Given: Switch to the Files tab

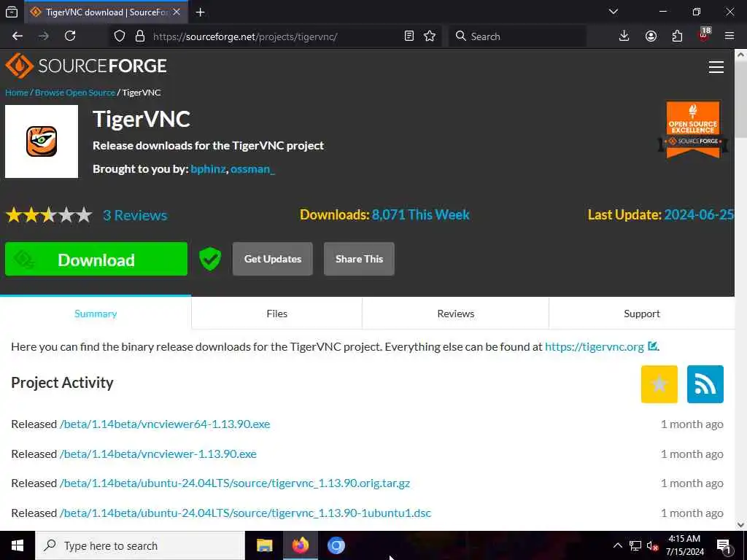Looking at the screenshot, I should click(276, 314).
